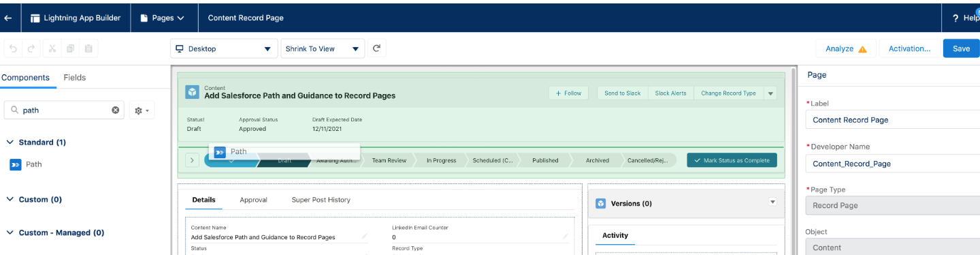Clear the component search text
Viewport: 980px width, 255px height.
115,110
